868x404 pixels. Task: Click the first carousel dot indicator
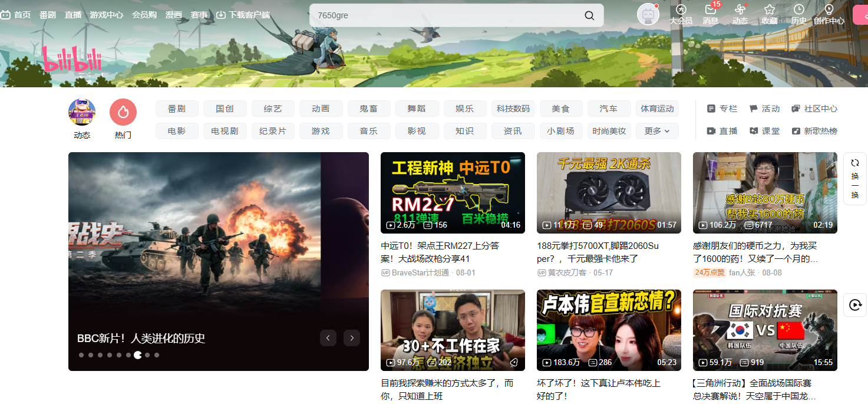(x=81, y=355)
